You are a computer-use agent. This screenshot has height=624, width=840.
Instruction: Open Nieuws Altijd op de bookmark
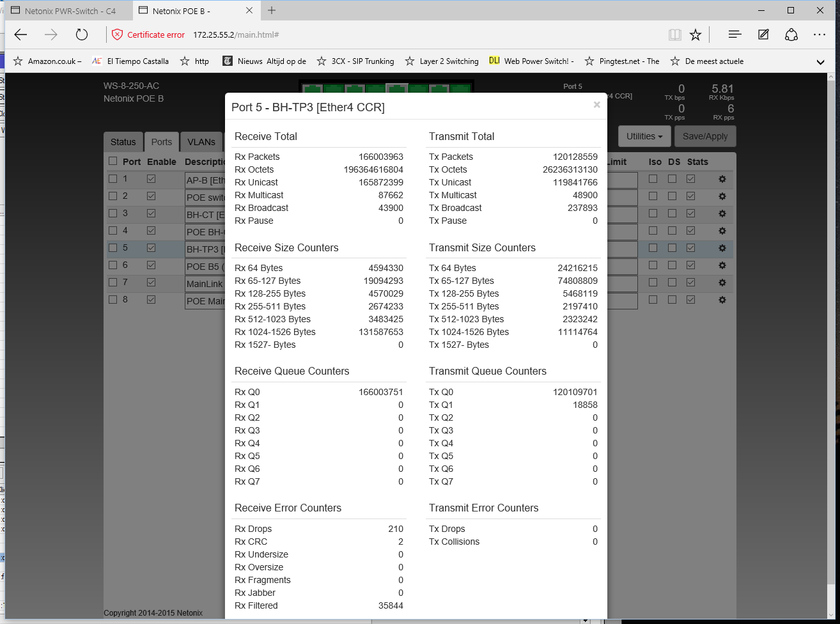pos(264,61)
